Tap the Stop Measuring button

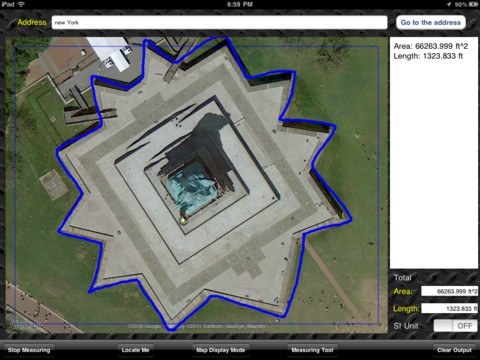point(29,350)
